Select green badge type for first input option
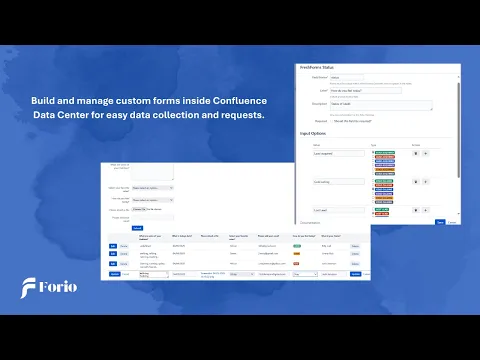Image resolution: width=480 pixels, height=360 pixels. coord(385,153)
